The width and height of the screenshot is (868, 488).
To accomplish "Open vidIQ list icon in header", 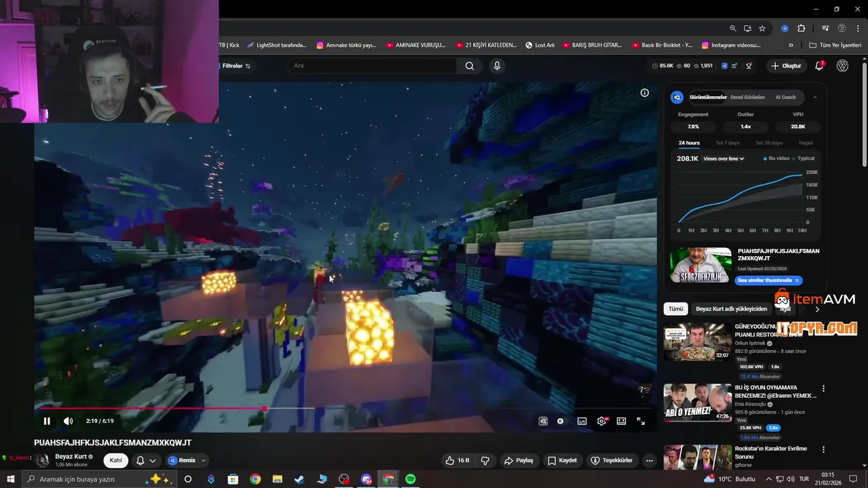I will [735, 66].
